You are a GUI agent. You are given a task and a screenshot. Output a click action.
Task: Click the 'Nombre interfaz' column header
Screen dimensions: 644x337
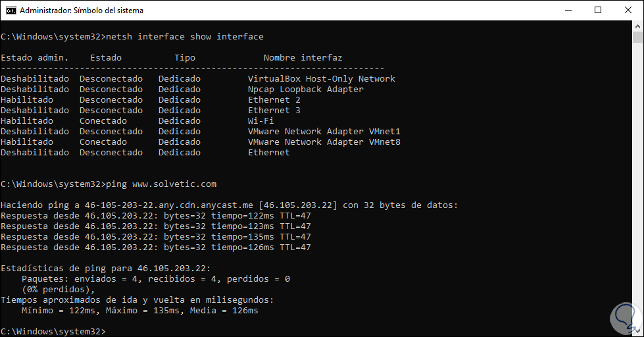pos(303,58)
